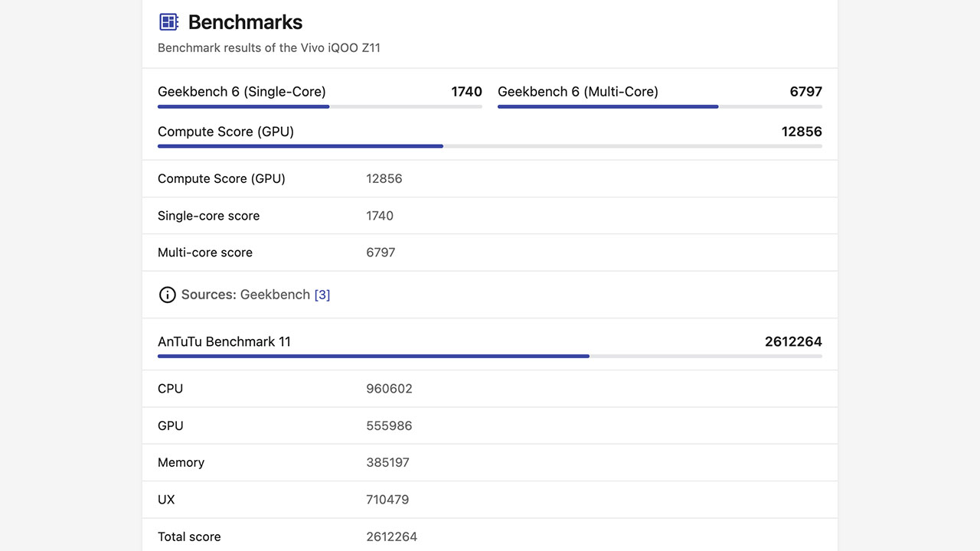Click the CPU value 960602
The image size is (980, 551).
(389, 389)
